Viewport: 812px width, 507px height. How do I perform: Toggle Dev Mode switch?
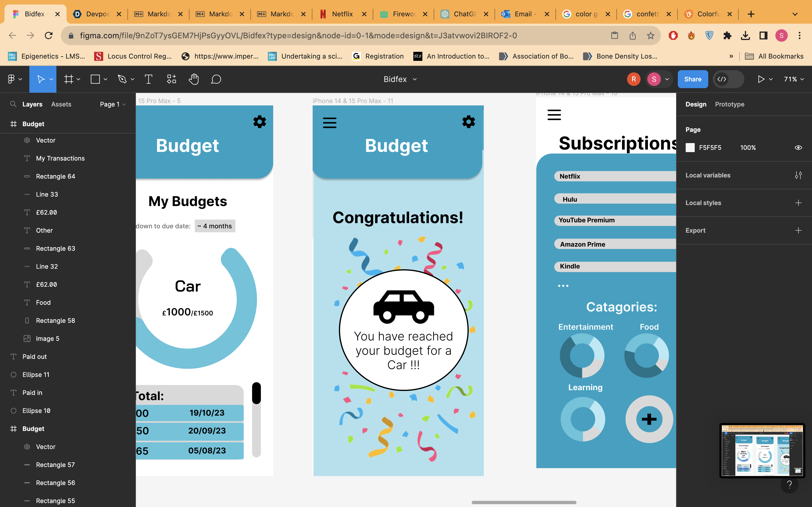[728, 79]
